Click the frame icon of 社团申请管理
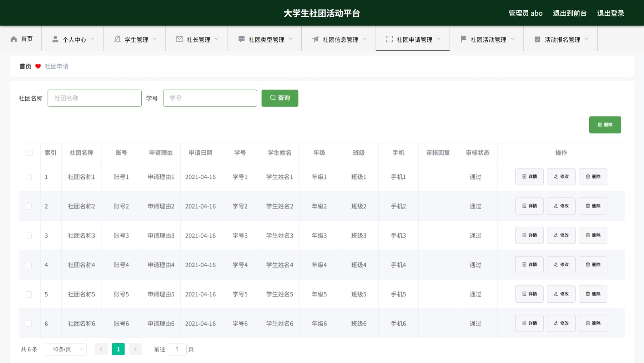This screenshot has height=363, width=644. (389, 39)
